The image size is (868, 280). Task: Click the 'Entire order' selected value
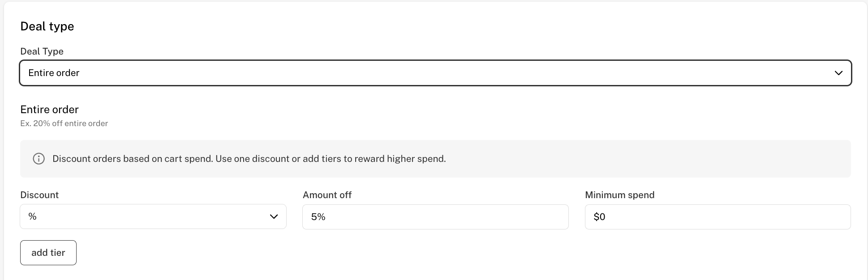[54, 73]
